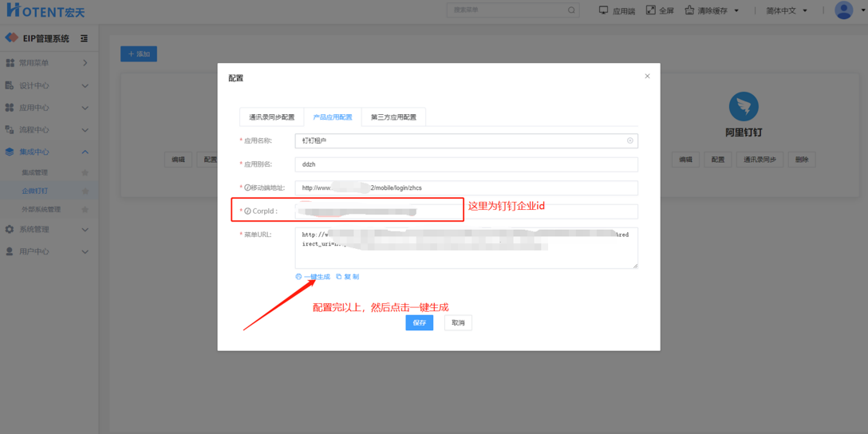The height and width of the screenshot is (434, 868).
Task: Click the EIP管理系统 logo icon
Action: tap(12, 38)
